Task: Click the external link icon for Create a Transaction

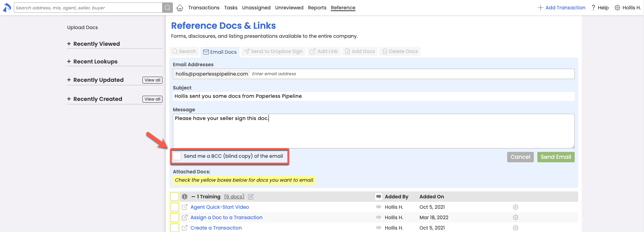Action: (x=185, y=228)
